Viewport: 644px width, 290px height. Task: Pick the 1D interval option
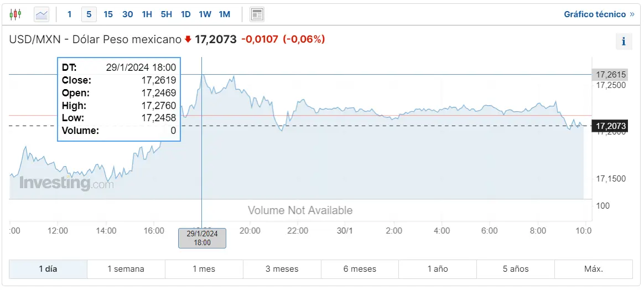point(186,14)
